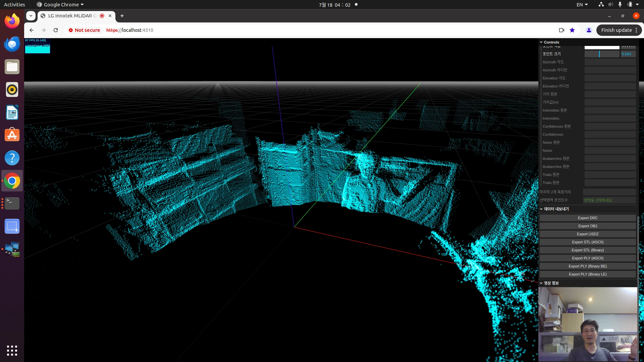This screenshot has width=644, height=362.
Task: Click the webcam video preview
Action: point(588,324)
